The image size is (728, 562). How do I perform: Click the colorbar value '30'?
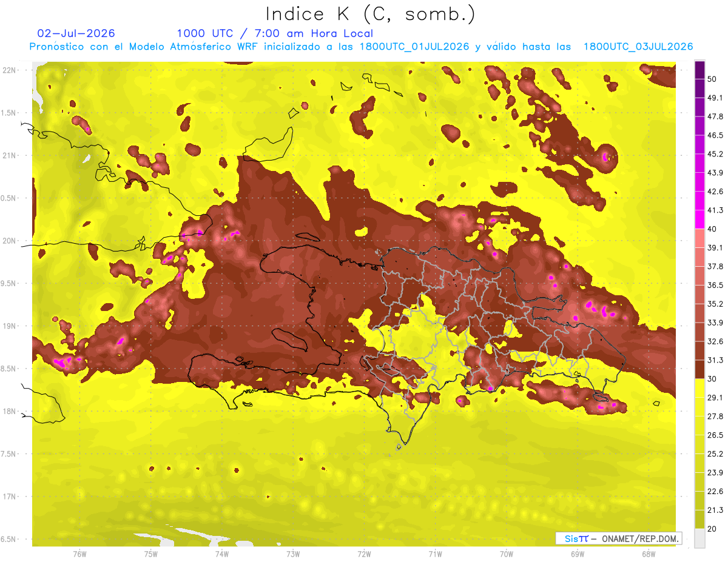[x=712, y=379]
